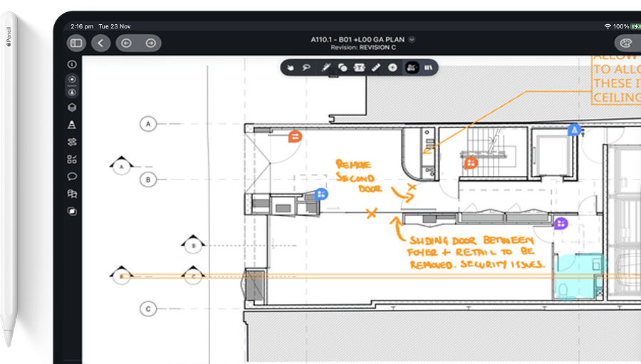Open the overlay layers icon

(72, 211)
